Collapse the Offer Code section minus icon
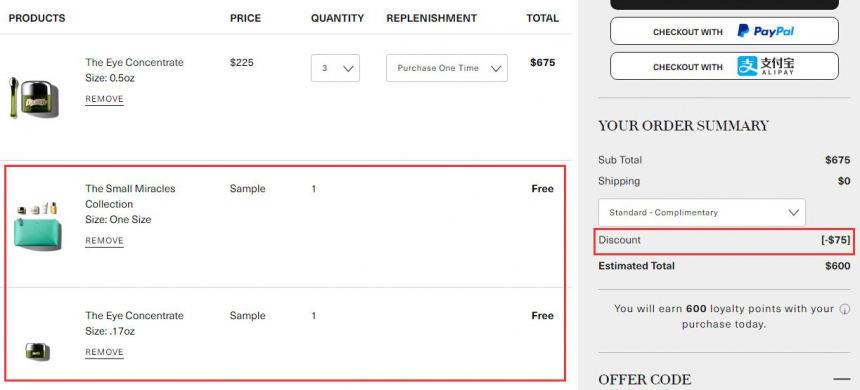860x390 pixels. click(841, 379)
